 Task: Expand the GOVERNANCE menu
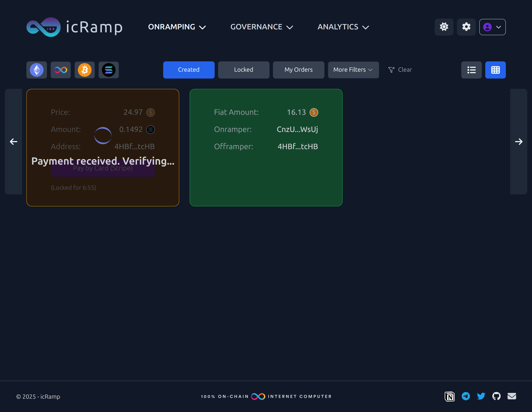click(x=262, y=27)
